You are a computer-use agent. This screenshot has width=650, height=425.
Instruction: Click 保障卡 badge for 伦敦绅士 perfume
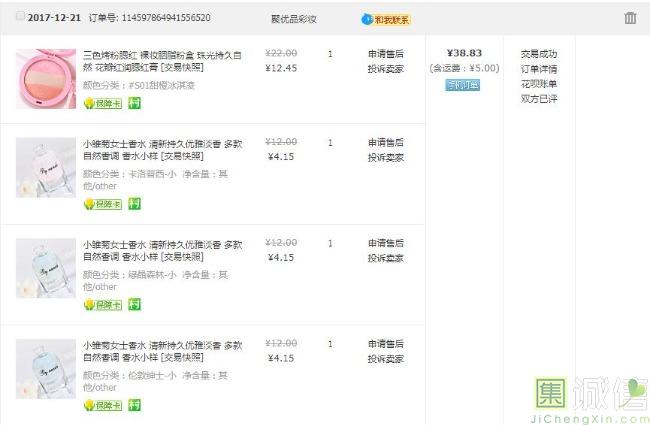tap(103, 405)
